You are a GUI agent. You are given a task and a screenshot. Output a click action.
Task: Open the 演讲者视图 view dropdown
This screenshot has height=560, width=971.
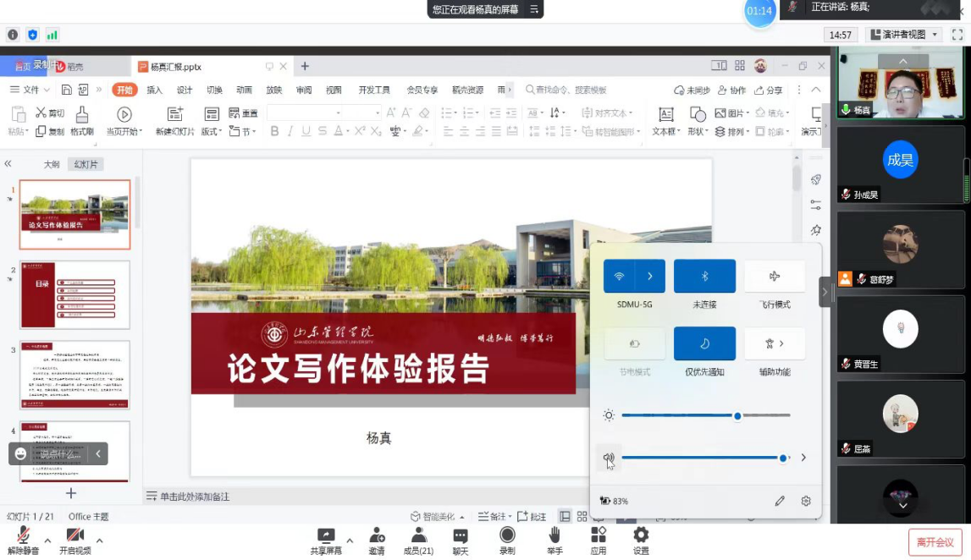click(x=904, y=35)
